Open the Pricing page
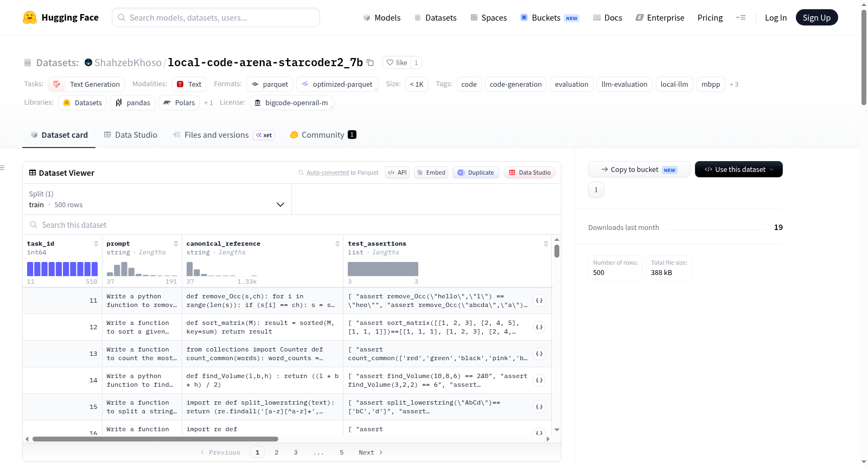868x467 pixels. (710, 17)
